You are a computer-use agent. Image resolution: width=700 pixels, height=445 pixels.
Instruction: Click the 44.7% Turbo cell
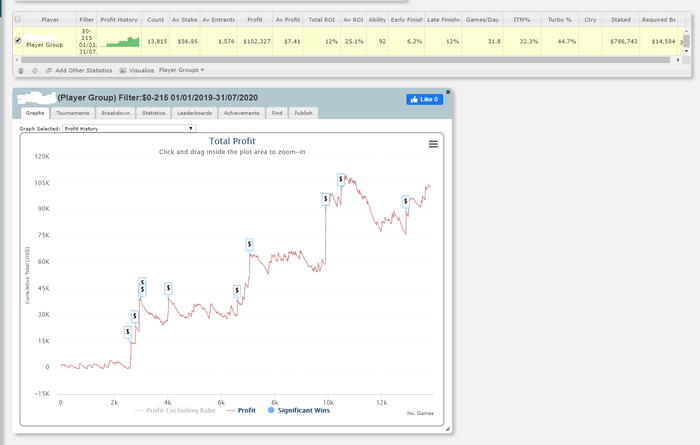559,41
